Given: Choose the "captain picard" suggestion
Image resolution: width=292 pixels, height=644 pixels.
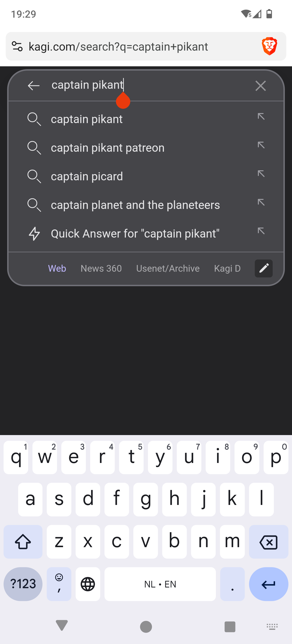Looking at the screenshot, I should pos(87,176).
